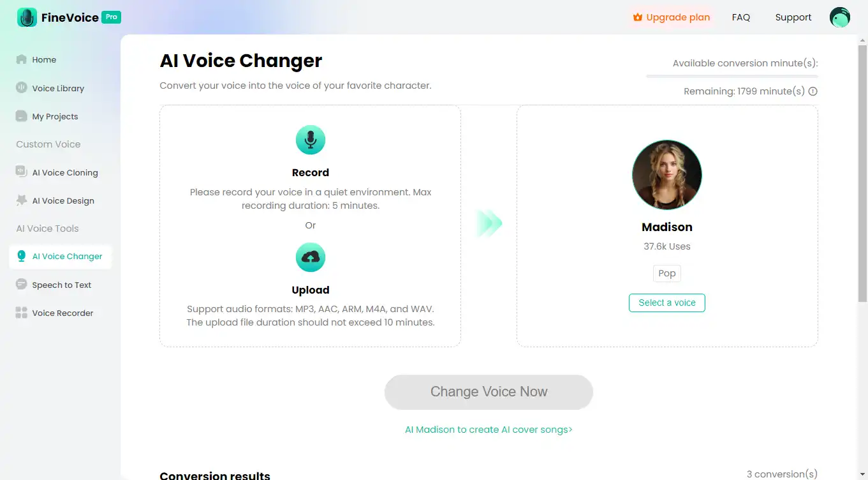Open the FAQ page
The height and width of the screenshot is (480, 868).
click(x=741, y=17)
